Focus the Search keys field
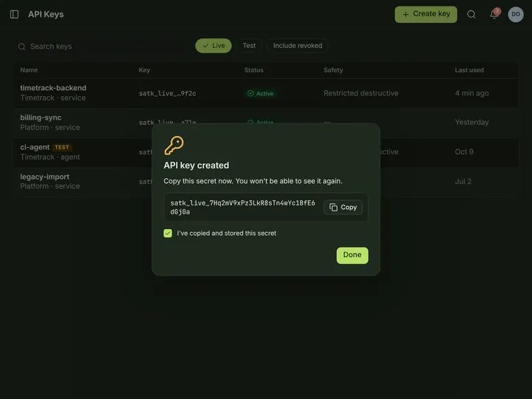Viewport: 532px width, 399px height. pos(102,46)
